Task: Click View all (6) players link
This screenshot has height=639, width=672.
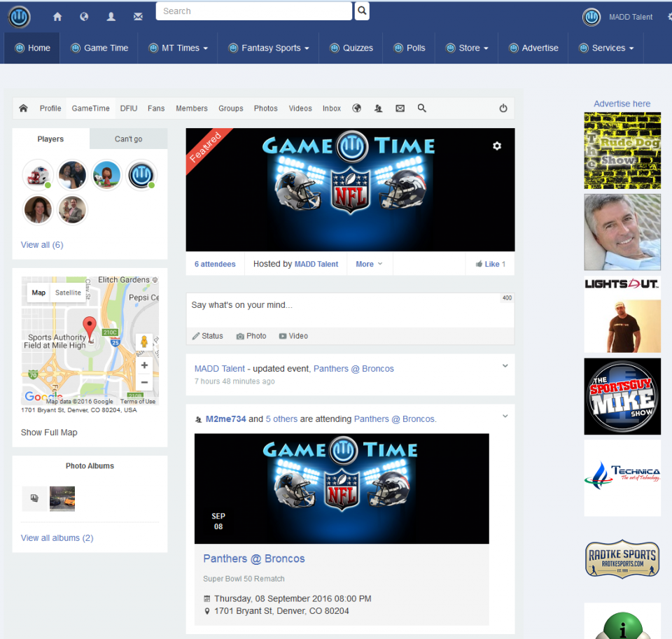Action: pyautogui.click(x=42, y=245)
